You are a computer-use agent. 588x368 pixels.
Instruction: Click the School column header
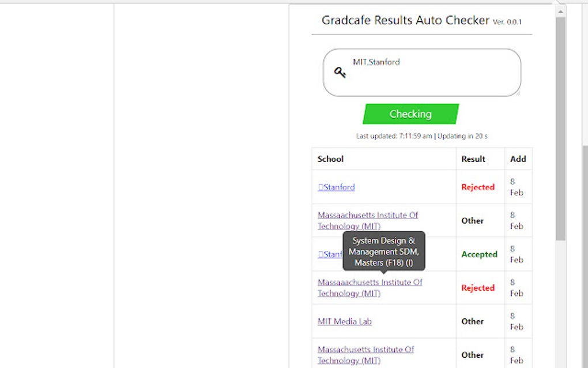[330, 159]
